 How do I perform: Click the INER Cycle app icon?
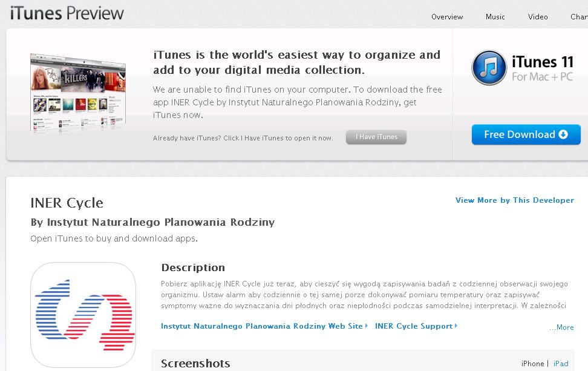(x=83, y=315)
